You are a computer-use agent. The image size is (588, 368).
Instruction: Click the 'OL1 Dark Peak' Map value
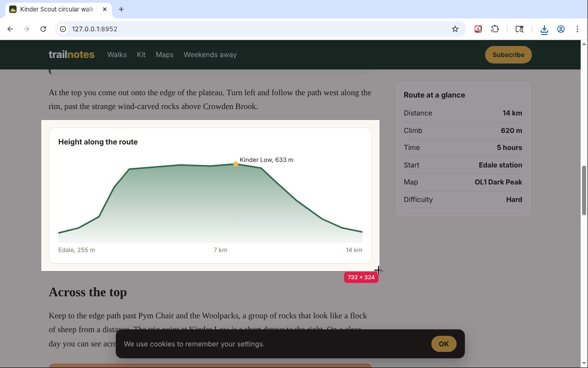(x=498, y=182)
